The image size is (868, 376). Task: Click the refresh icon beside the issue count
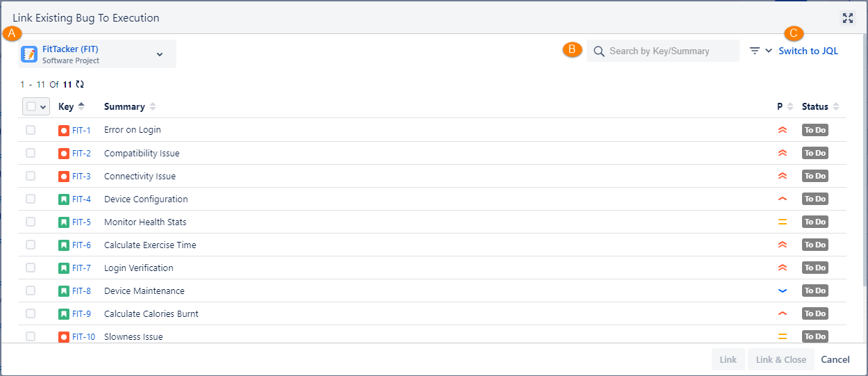80,84
